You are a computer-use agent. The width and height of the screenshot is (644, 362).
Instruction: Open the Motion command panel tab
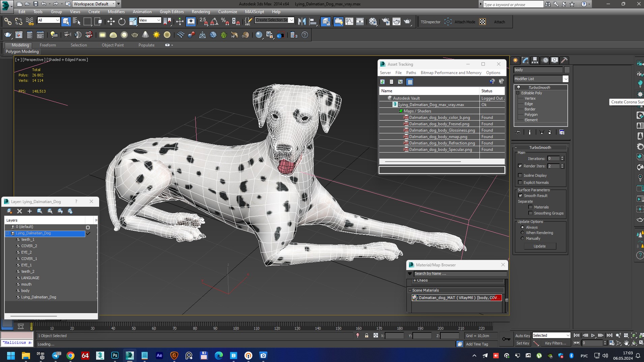tap(545, 60)
